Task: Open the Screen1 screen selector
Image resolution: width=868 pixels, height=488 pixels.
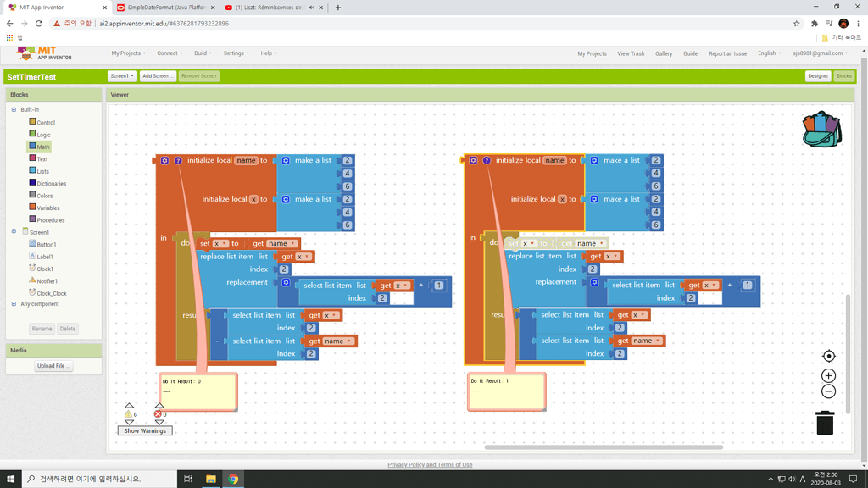Action: click(x=120, y=75)
